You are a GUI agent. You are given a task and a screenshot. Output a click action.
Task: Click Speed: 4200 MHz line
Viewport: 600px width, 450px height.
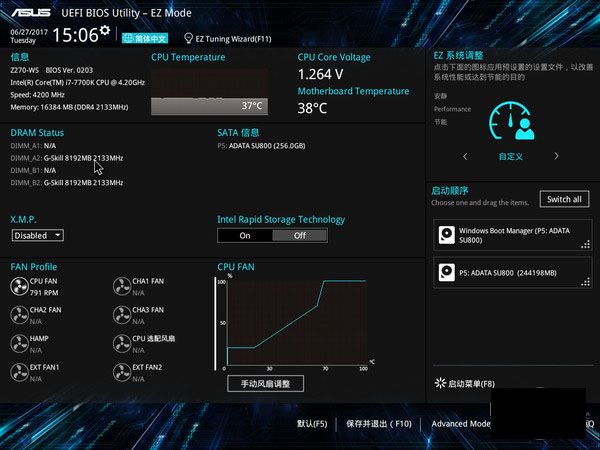coord(38,95)
